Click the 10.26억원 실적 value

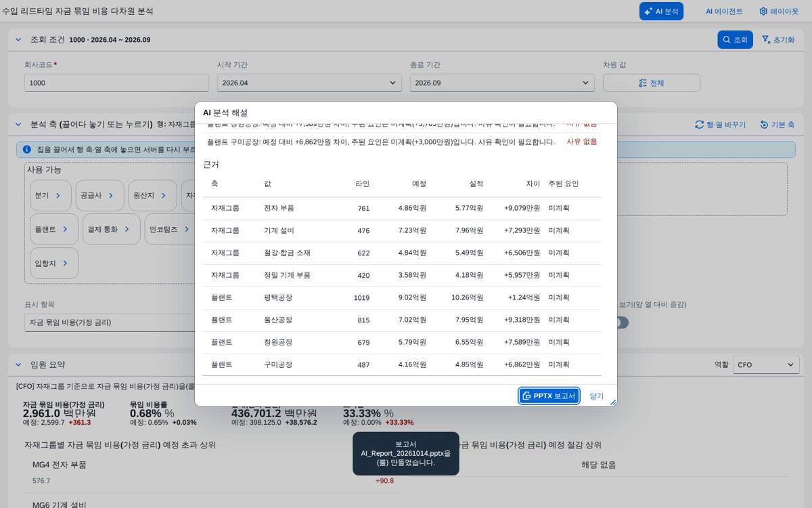coord(467,297)
